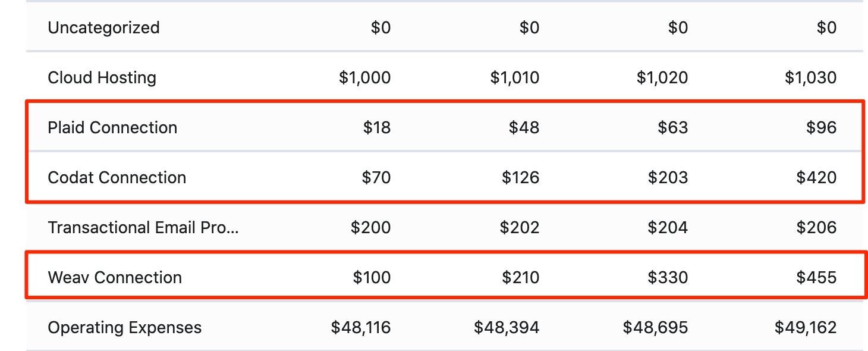The height and width of the screenshot is (351, 868).
Task: Click the $49,162 Operating Expenses total
Action: click(x=806, y=328)
